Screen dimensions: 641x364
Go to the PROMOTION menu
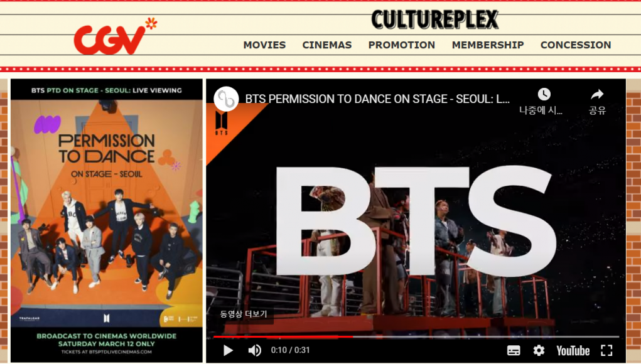401,45
